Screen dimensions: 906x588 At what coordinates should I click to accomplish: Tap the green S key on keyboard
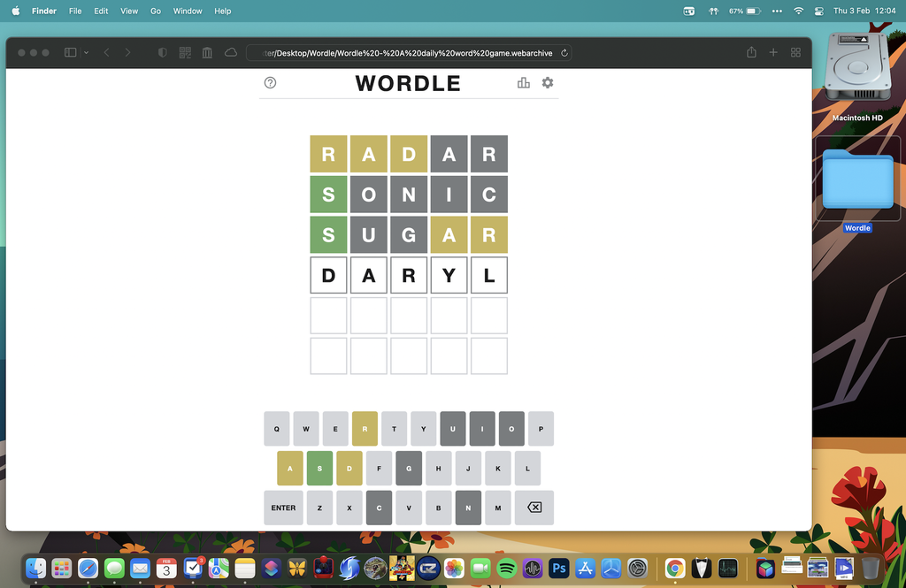(319, 468)
